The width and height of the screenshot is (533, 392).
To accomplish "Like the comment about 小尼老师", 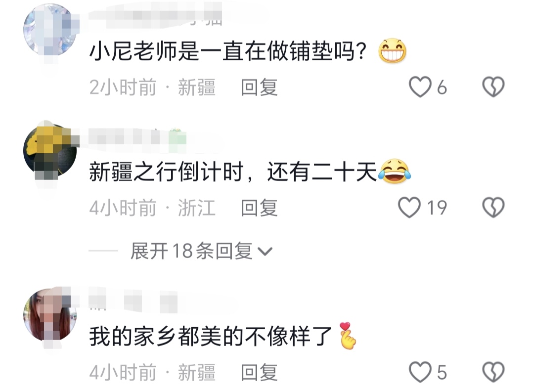I will click(420, 87).
